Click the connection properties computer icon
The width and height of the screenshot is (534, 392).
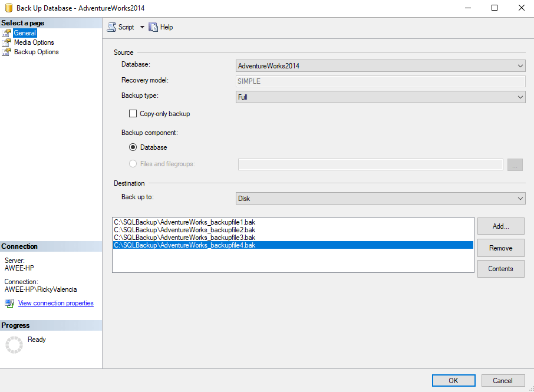[x=9, y=303]
